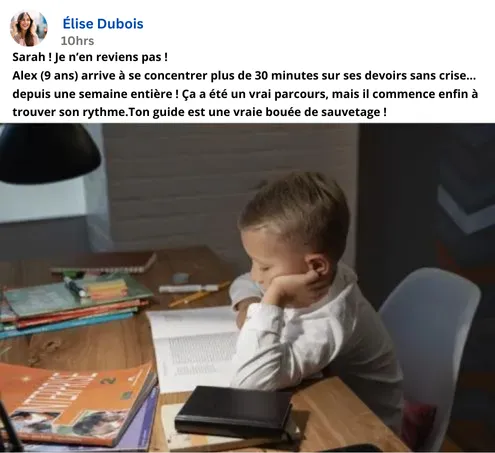
Task: Click the pencils lying on the desk
Action: tap(197, 292)
